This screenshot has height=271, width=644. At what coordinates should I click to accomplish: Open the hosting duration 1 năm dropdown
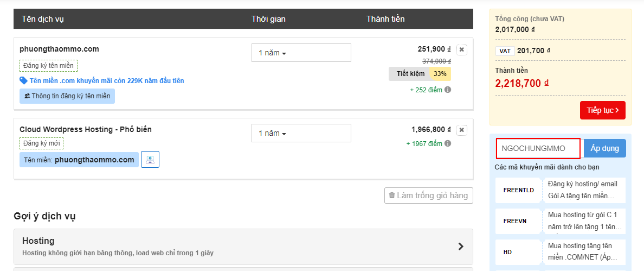301,133
